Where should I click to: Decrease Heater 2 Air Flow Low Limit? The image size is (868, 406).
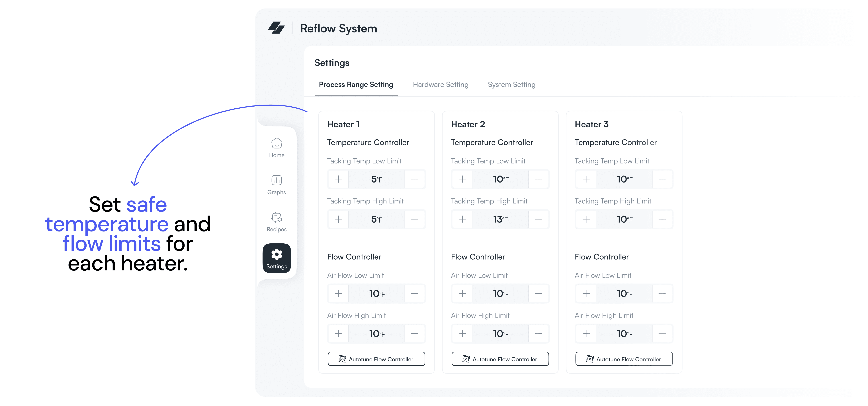(539, 294)
